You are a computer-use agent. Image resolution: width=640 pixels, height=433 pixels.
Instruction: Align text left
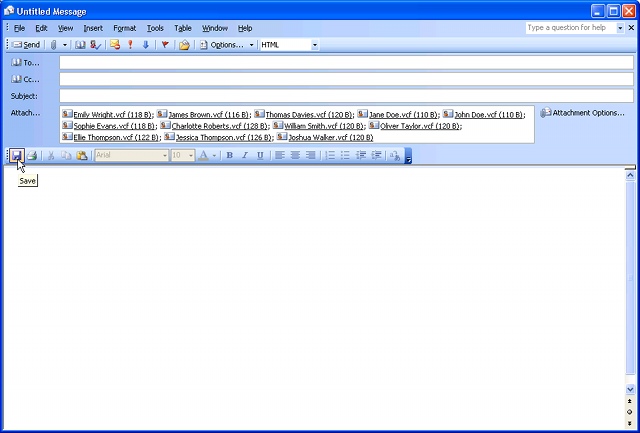click(x=280, y=155)
